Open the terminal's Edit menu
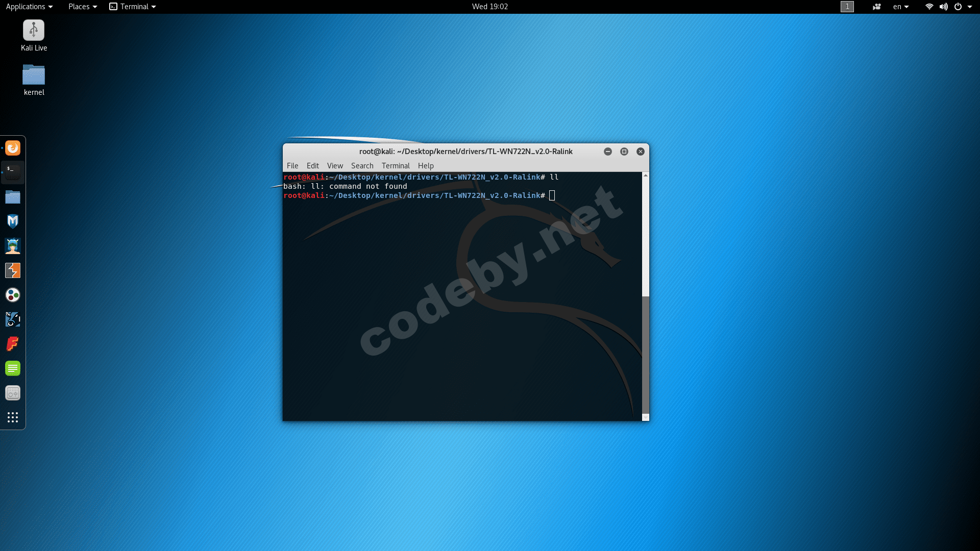This screenshot has width=980, height=551. point(312,166)
